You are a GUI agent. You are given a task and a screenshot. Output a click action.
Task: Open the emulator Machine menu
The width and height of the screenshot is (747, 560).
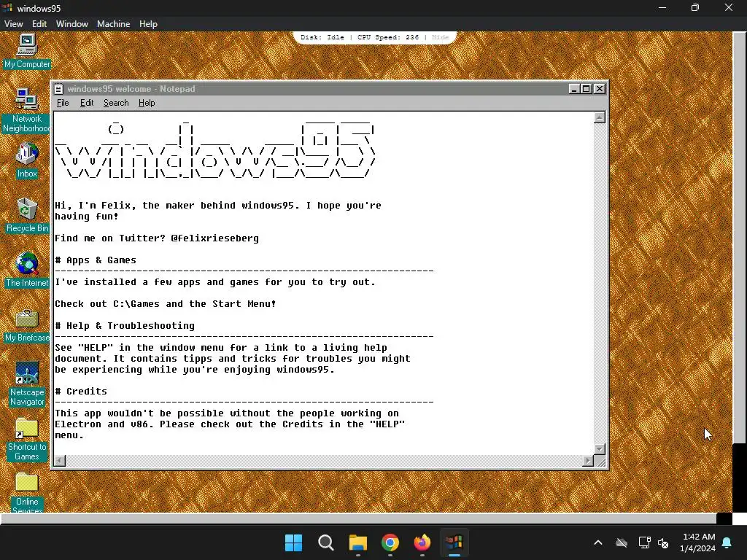pos(113,24)
